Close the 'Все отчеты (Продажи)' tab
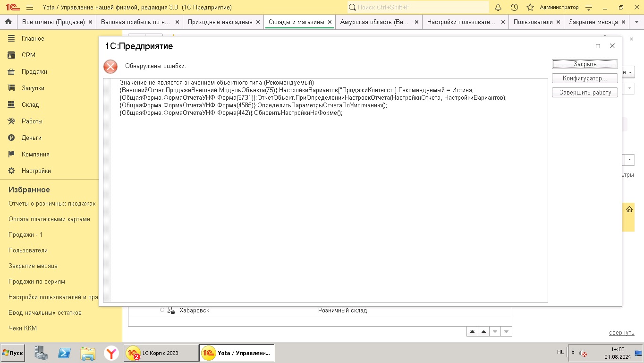Viewport: 644px width, 363px height. 90,22
